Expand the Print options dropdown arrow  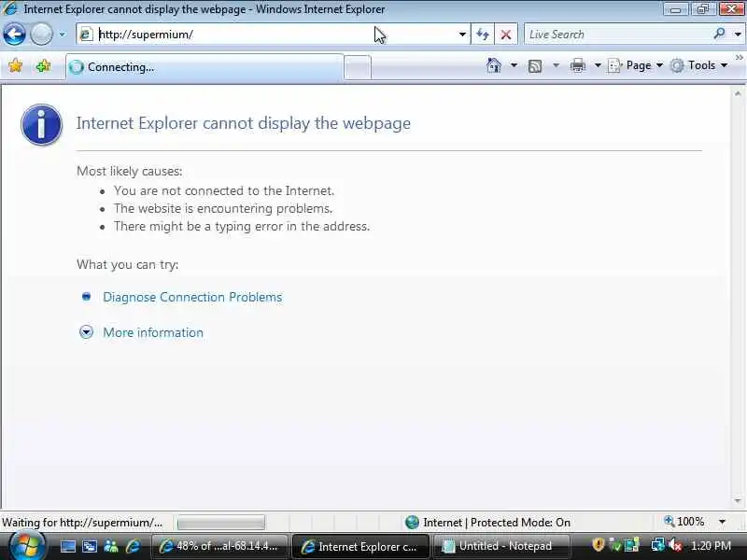pos(598,65)
